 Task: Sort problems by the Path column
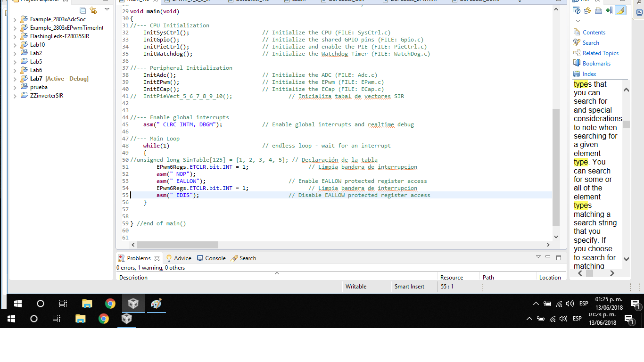(x=507, y=277)
